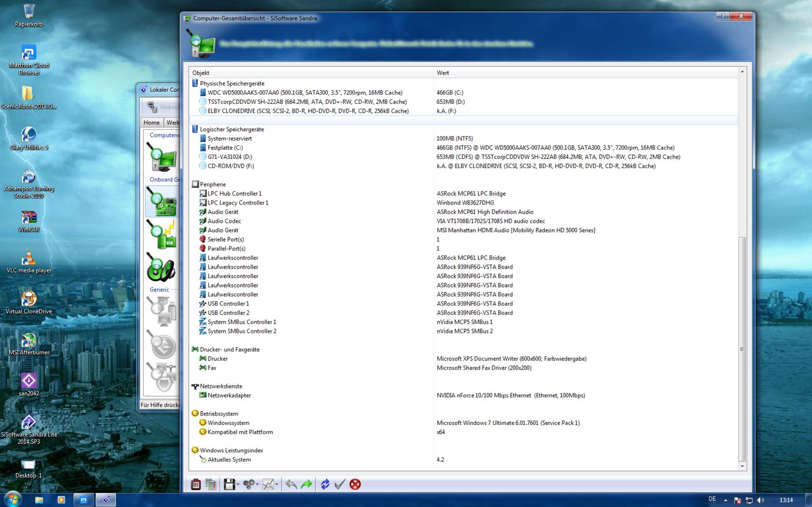Select the LPC Legacy Controller 1 row
The height and width of the screenshot is (507, 812).
pos(463,203)
